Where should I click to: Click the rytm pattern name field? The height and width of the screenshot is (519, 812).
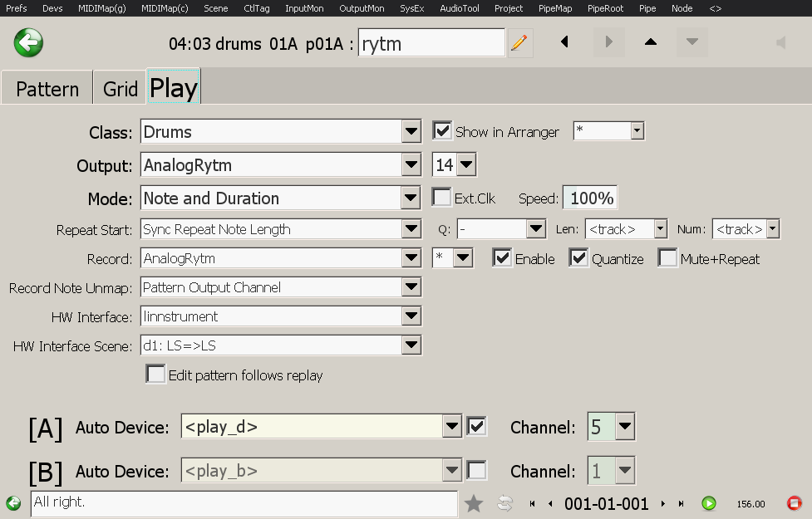[x=431, y=43]
